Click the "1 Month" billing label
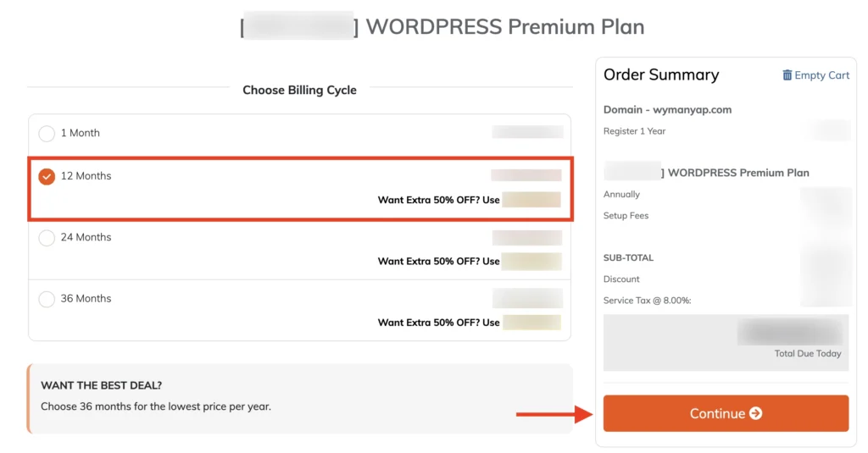868x453 pixels. pos(80,133)
